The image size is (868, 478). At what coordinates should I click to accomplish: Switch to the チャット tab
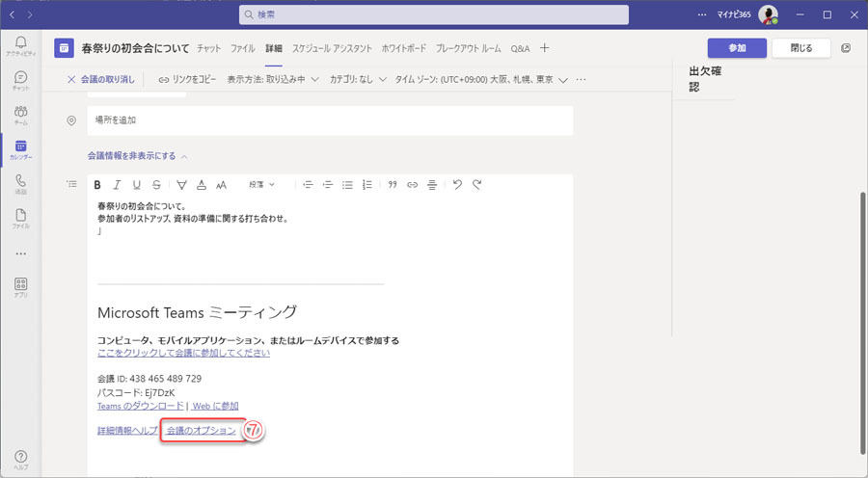coord(208,49)
